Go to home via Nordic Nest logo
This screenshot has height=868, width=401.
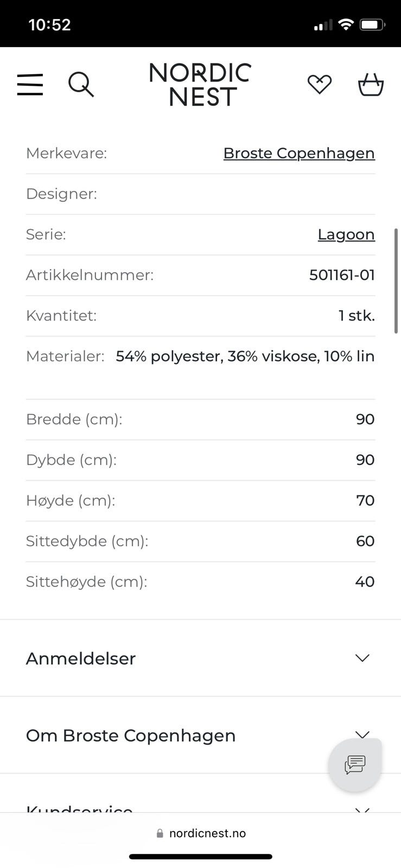[200, 85]
